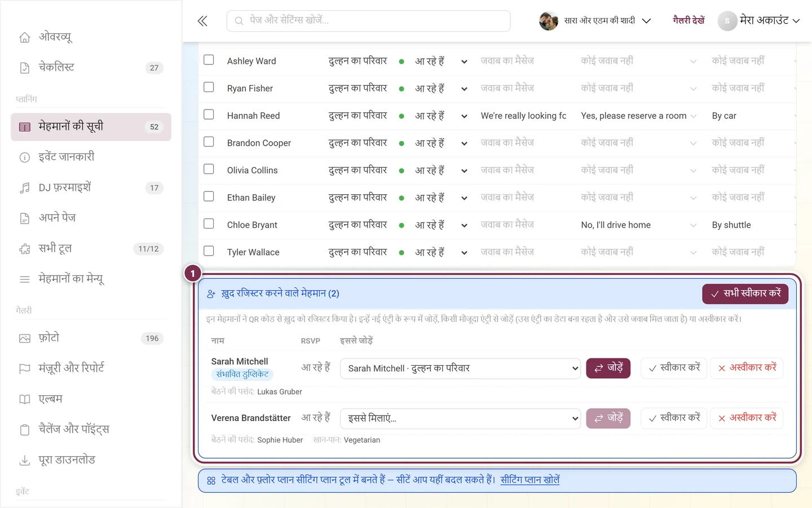Click the book icon beside एल्बम
This screenshot has height=508, width=812.
point(25,399)
